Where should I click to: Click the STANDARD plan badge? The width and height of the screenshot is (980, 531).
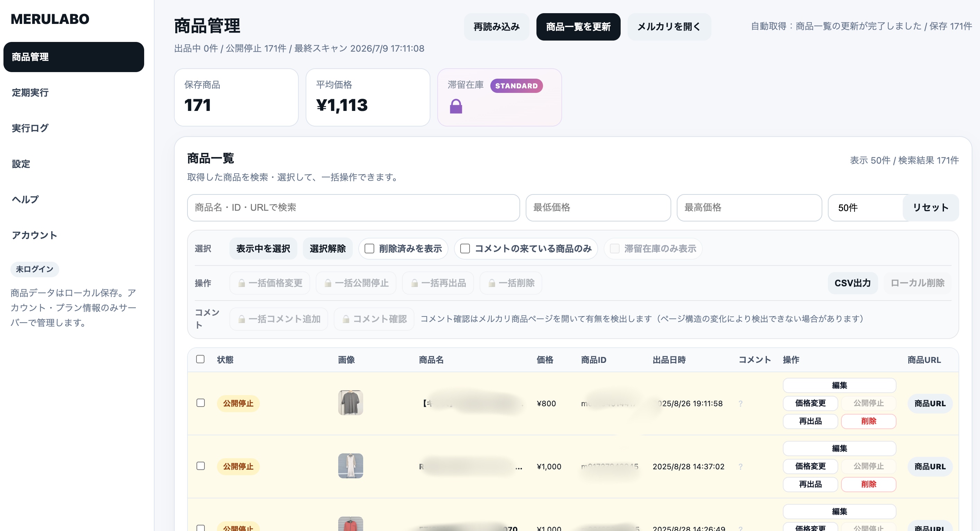516,86
